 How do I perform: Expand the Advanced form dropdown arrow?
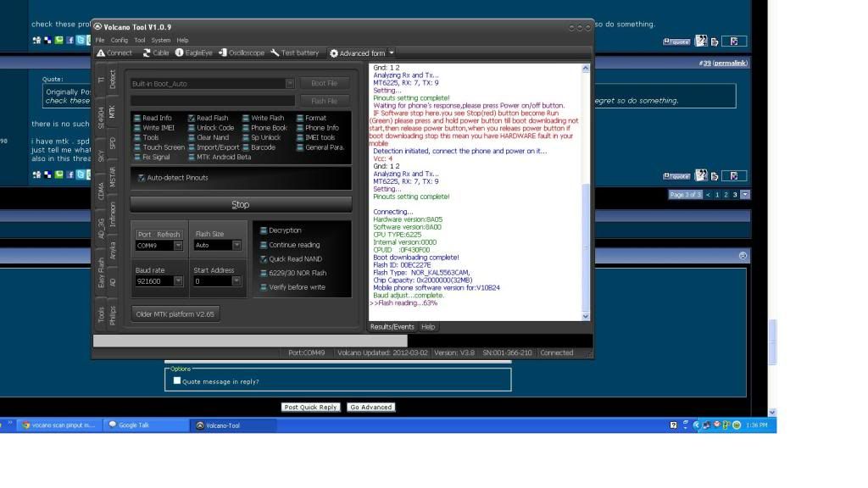[392, 53]
